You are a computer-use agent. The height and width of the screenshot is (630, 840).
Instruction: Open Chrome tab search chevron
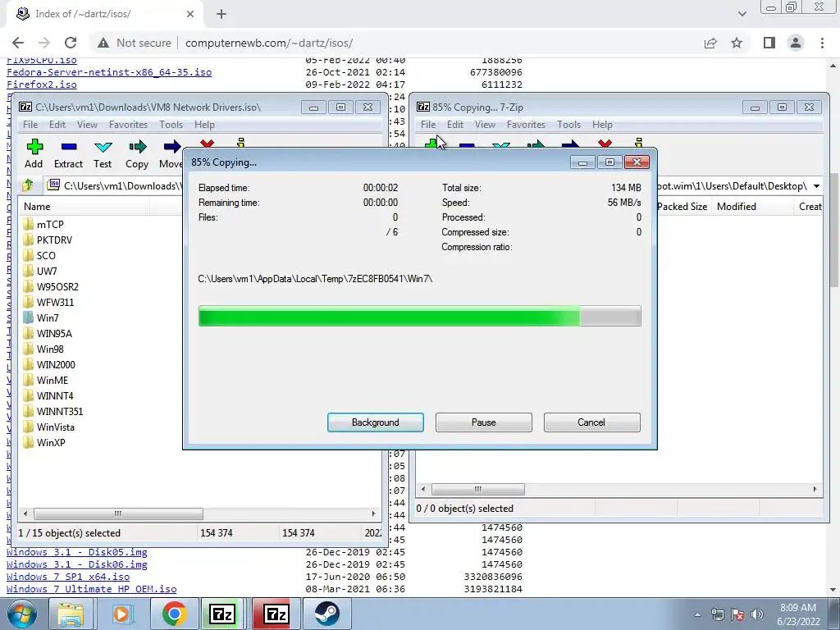[x=742, y=14]
